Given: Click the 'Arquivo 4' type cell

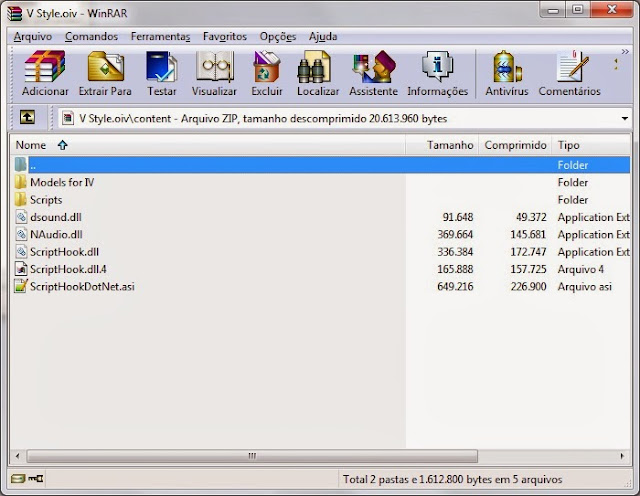Looking at the screenshot, I should tap(581, 269).
